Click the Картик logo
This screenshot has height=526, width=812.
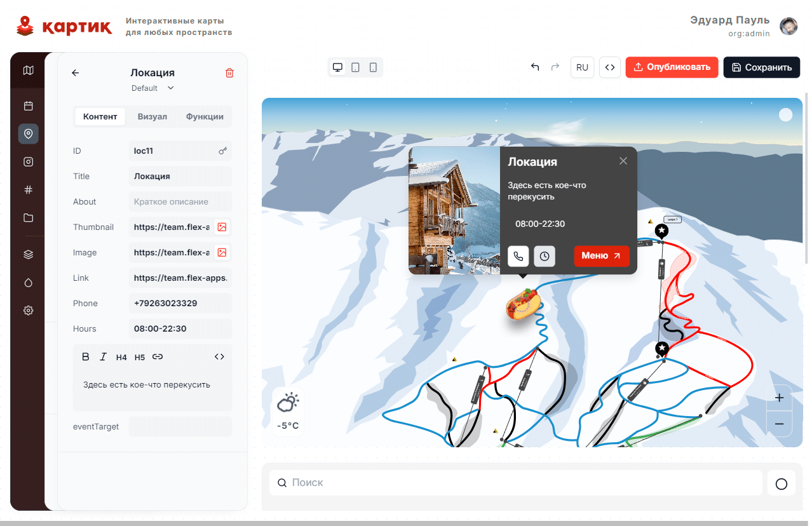[x=64, y=26]
